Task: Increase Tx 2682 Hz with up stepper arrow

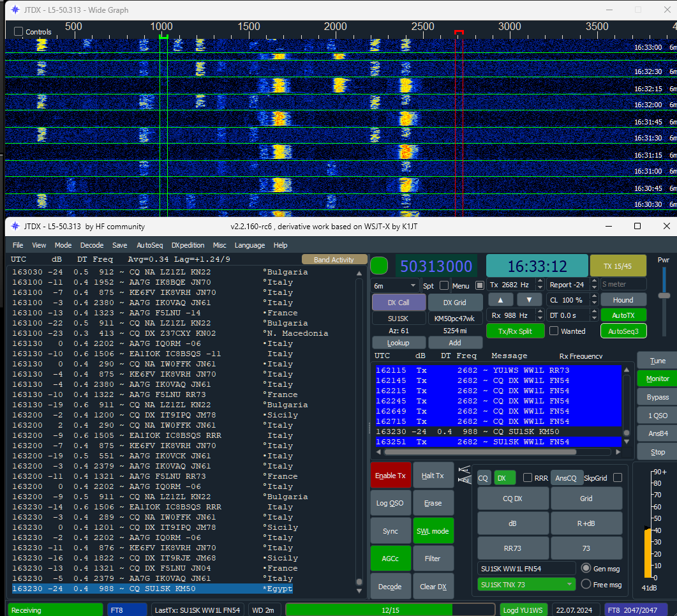Action: (x=540, y=282)
